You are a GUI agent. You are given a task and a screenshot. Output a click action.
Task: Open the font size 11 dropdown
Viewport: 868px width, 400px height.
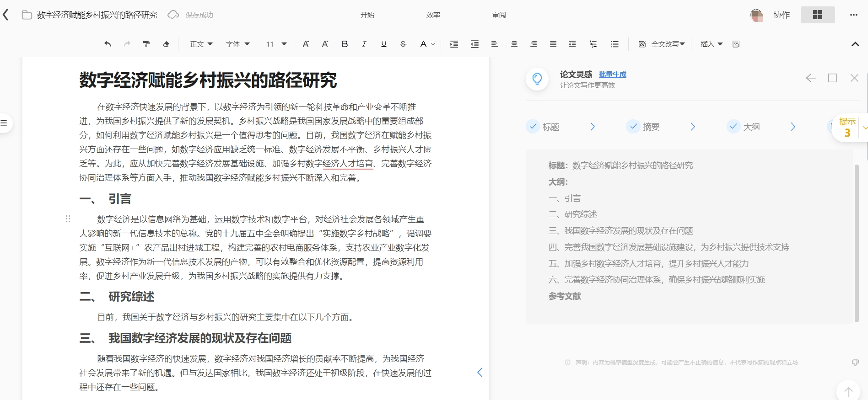click(x=276, y=44)
